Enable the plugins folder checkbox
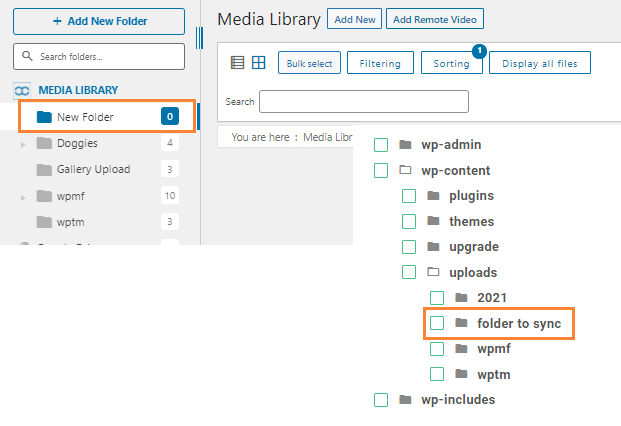 click(408, 196)
